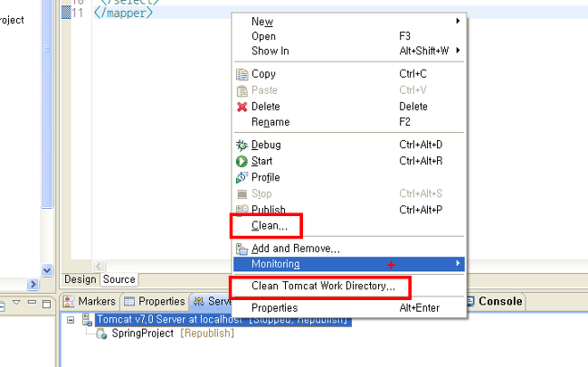Click the arrow beside Show In
Screen dimensions: 588x367
458,51
